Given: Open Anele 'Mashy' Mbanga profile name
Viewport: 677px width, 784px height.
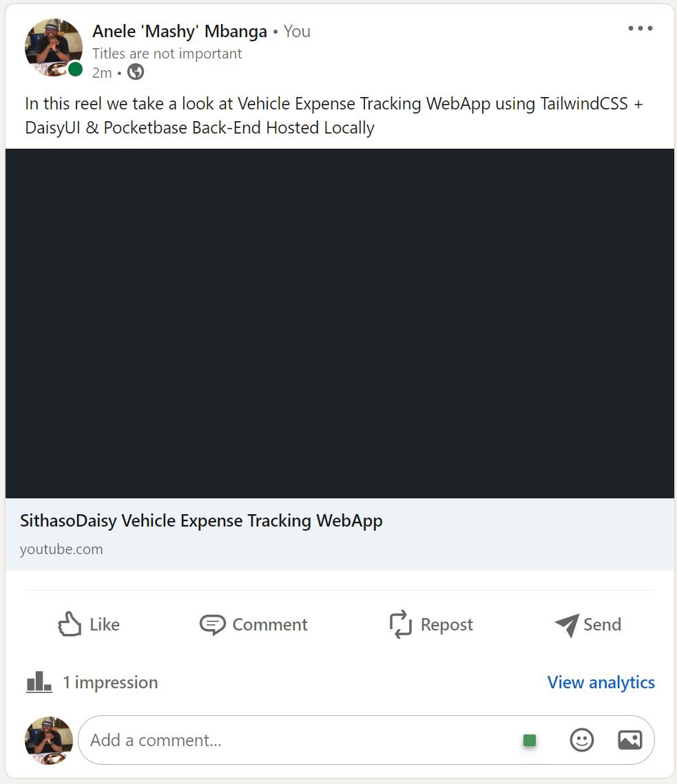Looking at the screenshot, I should [x=180, y=31].
